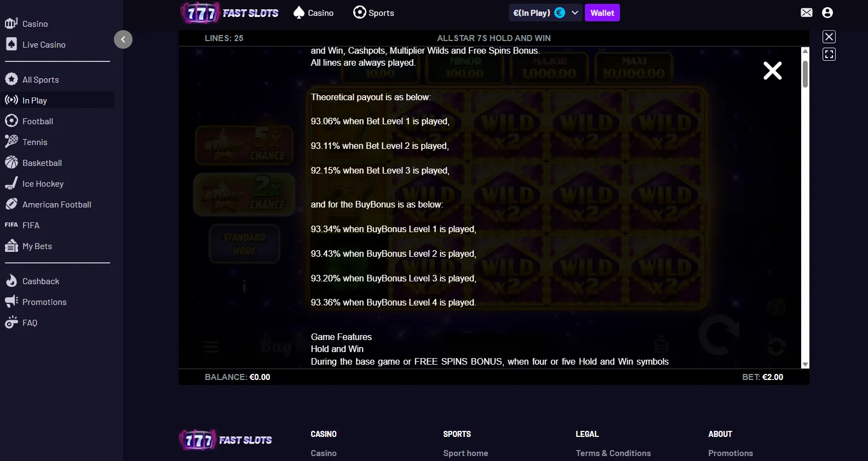Open the Terms & Conditions footer link
The image size is (868, 461).
click(613, 453)
